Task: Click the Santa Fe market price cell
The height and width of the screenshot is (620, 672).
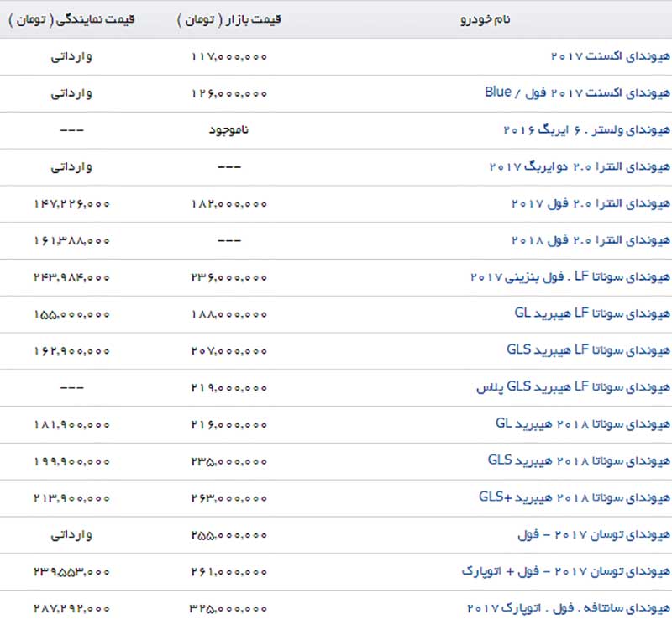Action: tap(229, 607)
